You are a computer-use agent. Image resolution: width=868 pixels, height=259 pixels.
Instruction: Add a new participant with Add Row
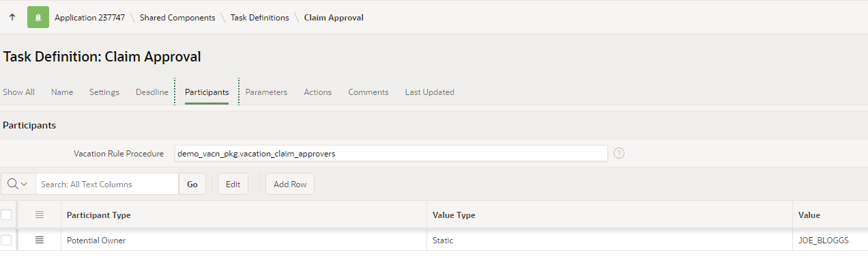point(290,184)
